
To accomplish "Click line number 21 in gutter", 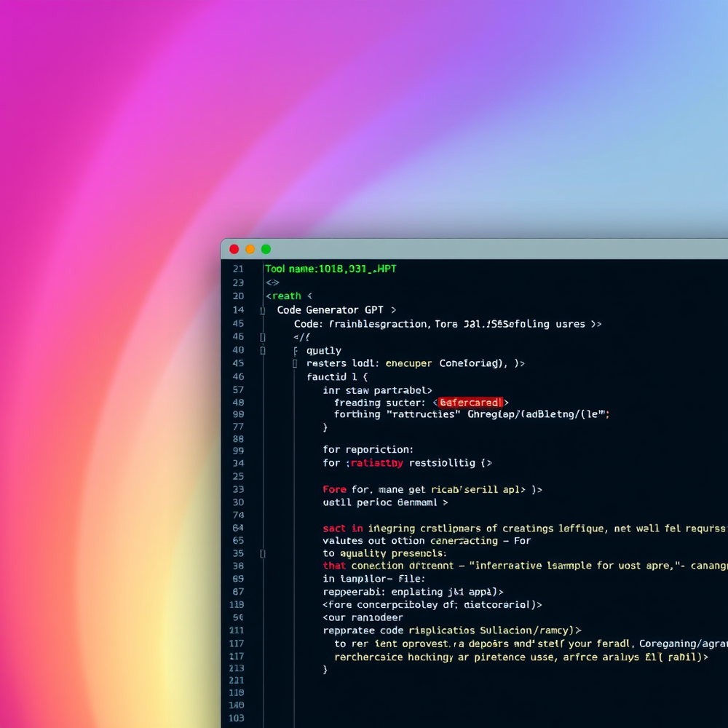I will click(238, 269).
